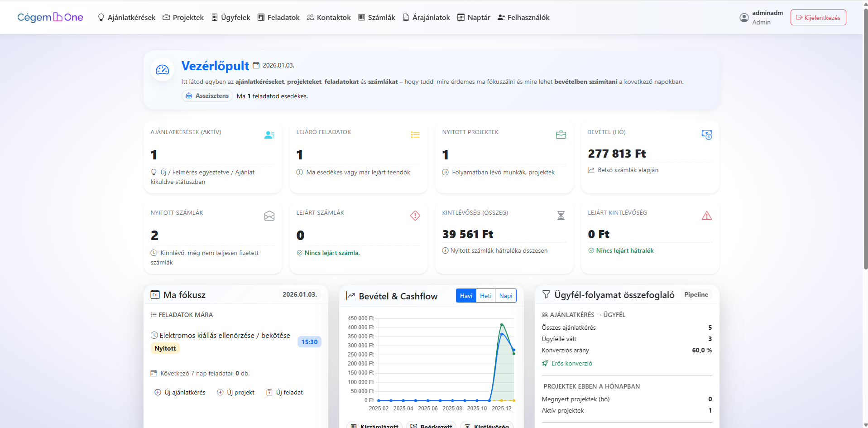
Task: Click the Bevétel coin icon
Action: [x=707, y=135]
